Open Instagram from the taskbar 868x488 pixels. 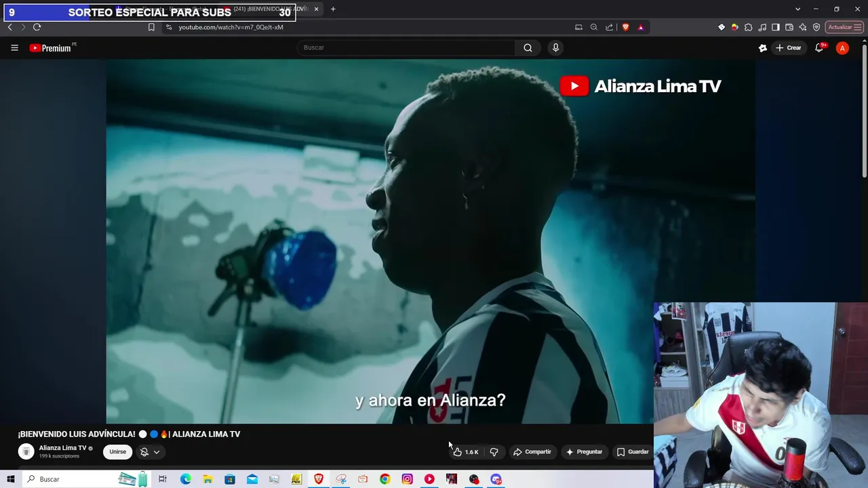point(407,479)
